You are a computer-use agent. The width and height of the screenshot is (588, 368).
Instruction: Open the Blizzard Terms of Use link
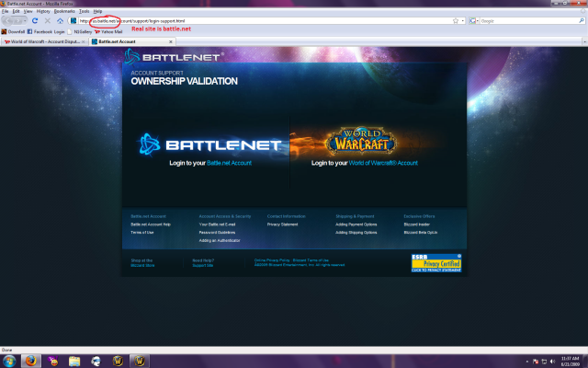pos(311,260)
